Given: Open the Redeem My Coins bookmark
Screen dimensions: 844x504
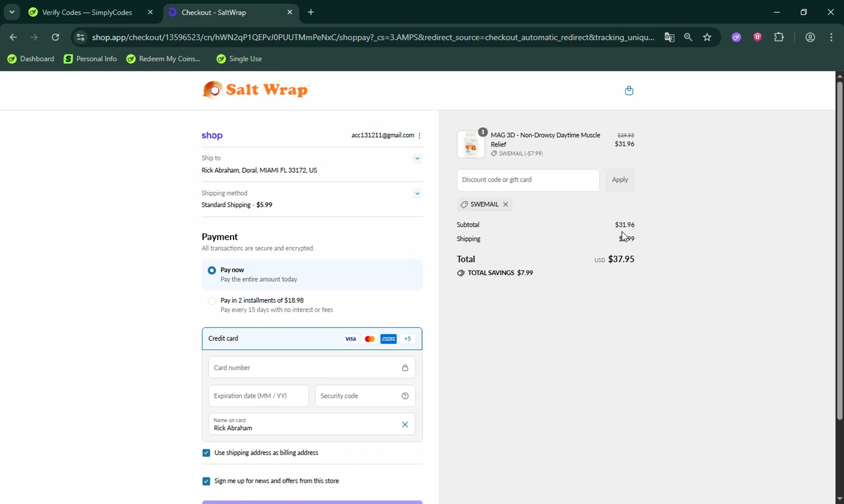Looking at the screenshot, I should click(x=164, y=59).
